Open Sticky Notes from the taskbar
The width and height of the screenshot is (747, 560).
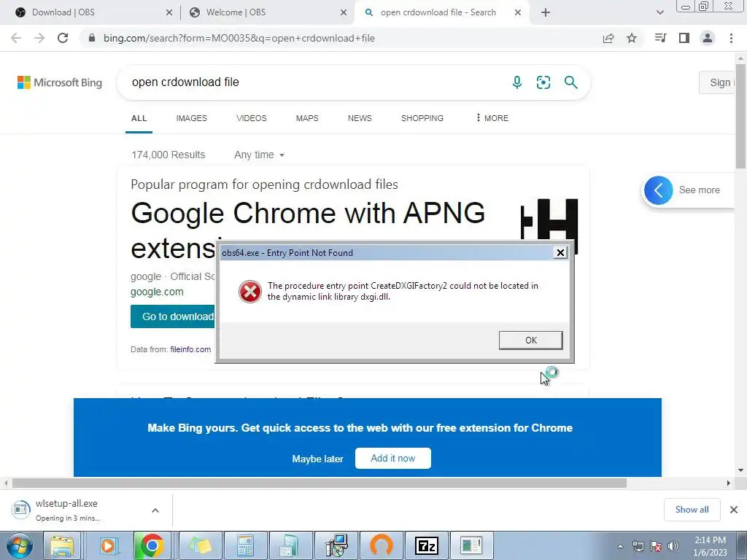click(200, 545)
